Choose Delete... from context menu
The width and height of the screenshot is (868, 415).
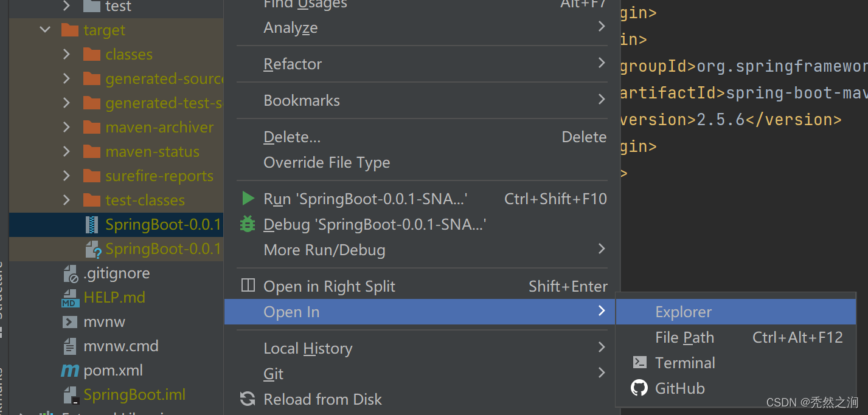422,137
